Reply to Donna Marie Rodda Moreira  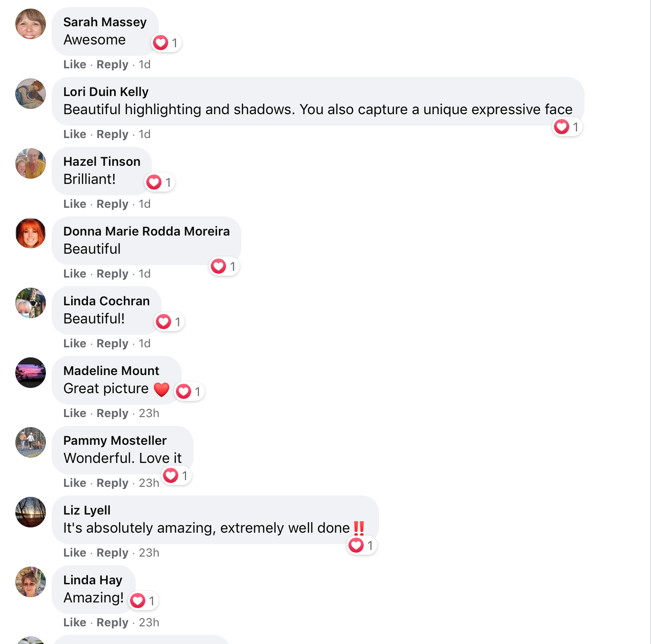pyautogui.click(x=112, y=274)
